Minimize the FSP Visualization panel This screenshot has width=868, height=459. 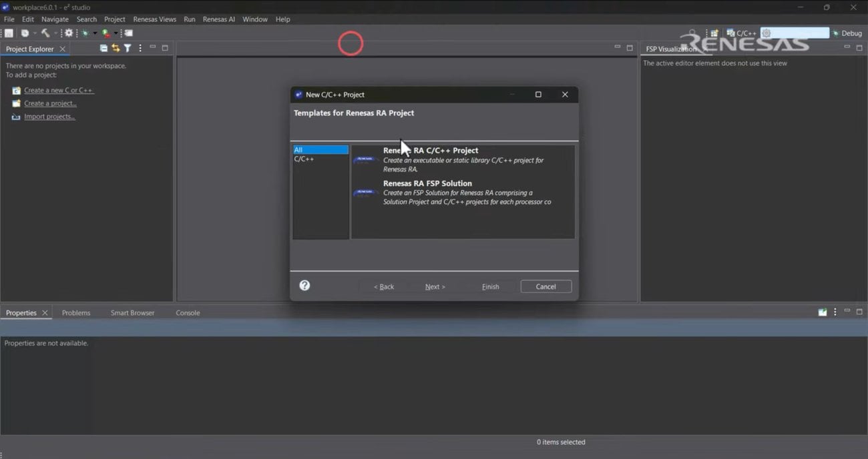(x=847, y=47)
